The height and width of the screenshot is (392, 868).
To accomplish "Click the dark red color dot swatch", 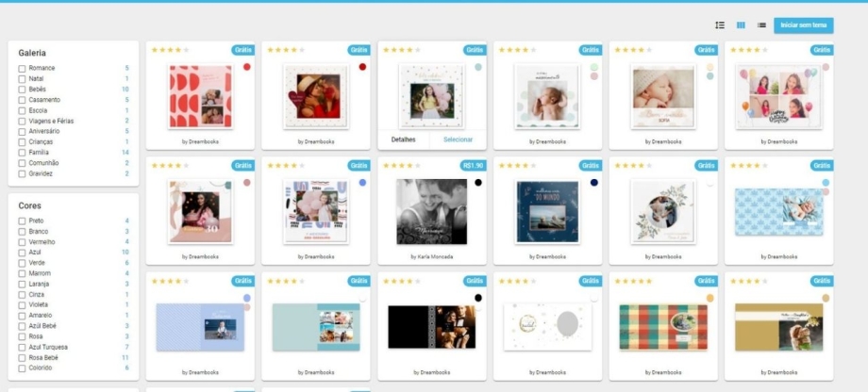I will [x=362, y=67].
